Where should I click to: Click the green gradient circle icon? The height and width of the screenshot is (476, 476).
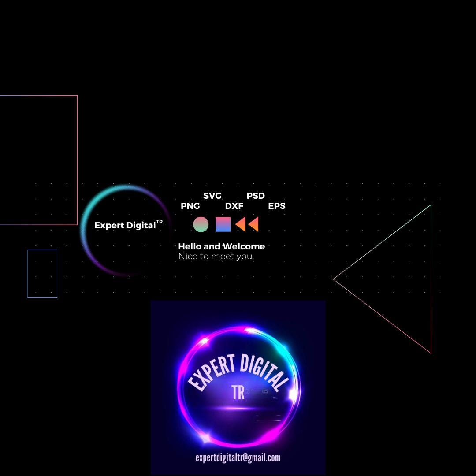click(201, 224)
